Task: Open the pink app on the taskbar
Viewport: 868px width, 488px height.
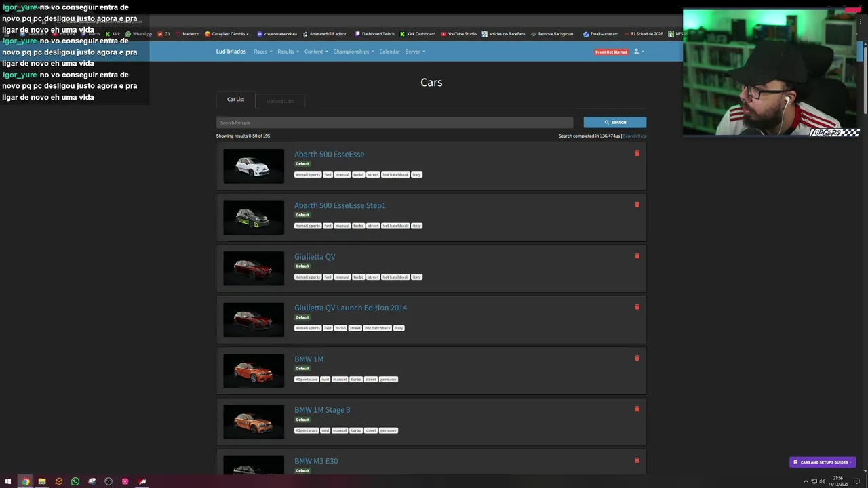Action: pyautogui.click(x=125, y=481)
